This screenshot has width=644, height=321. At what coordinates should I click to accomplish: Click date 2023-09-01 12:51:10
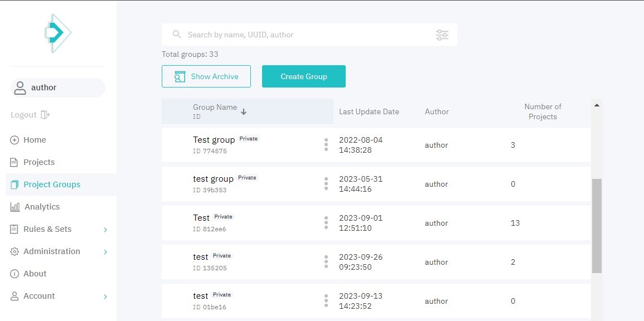[x=361, y=223]
